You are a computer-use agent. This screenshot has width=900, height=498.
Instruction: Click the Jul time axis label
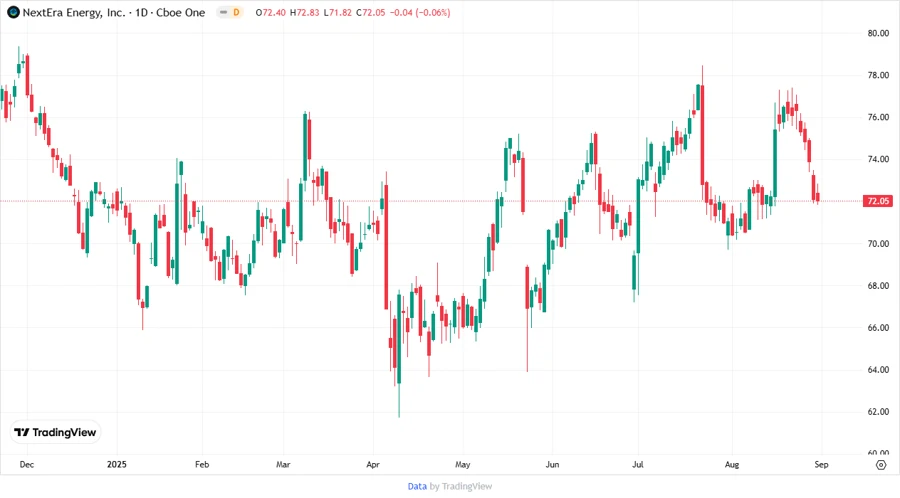click(638, 464)
